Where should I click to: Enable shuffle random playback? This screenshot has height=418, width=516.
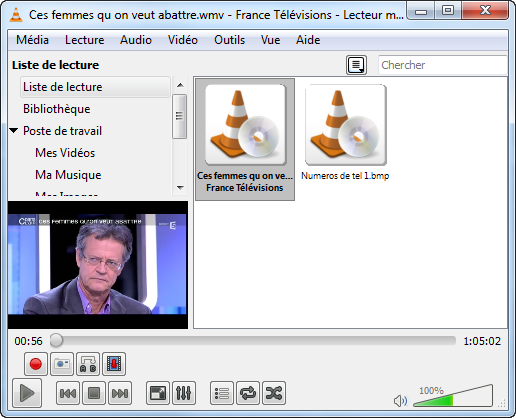coord(274,393)
